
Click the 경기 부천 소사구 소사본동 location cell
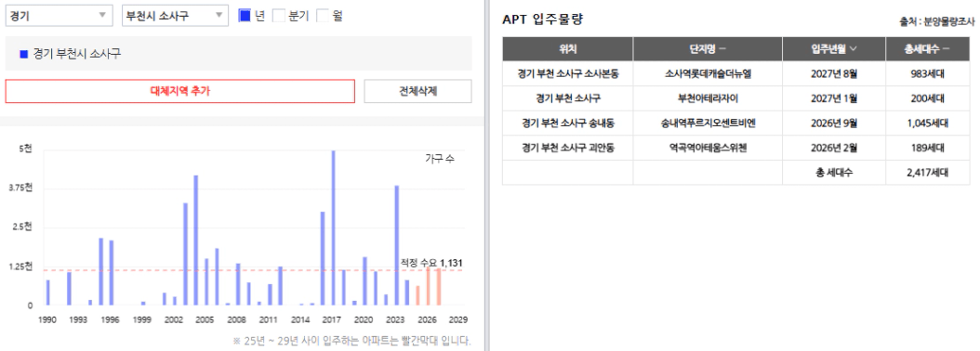tap(567, 73)
